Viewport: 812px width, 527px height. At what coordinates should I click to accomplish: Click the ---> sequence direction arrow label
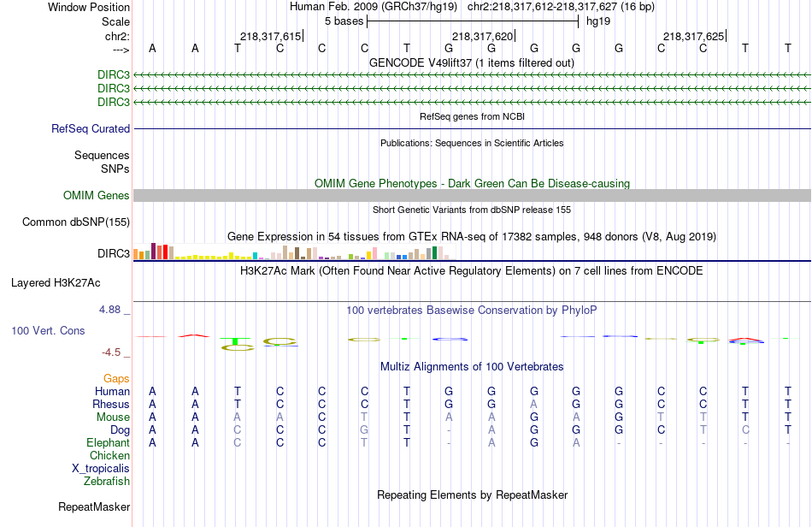(121, 50)
